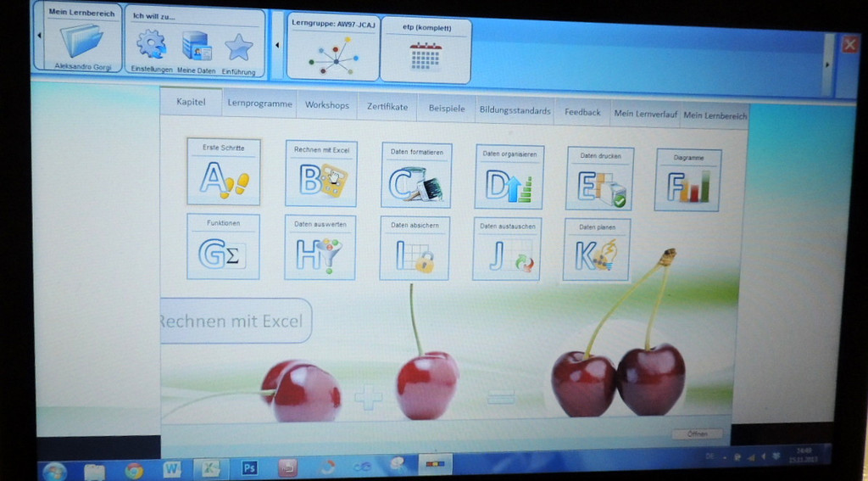Click the Einstellungen gear icon

[x=152, y=45]
